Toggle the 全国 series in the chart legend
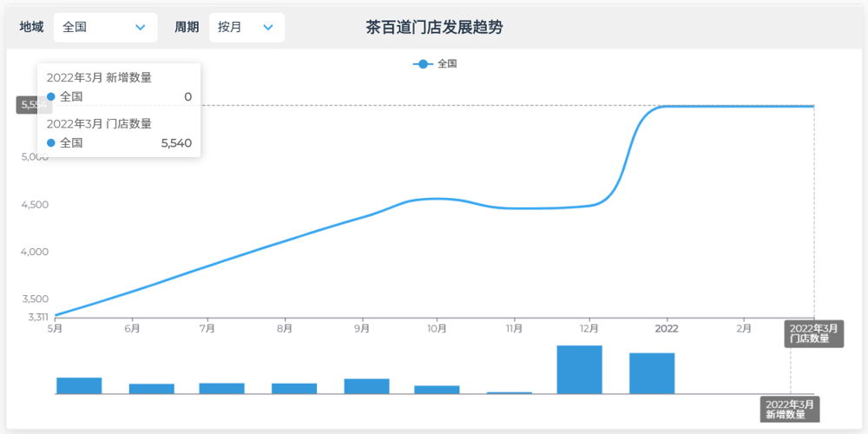Image resolution: width=868 pixels, height=434 pixels. (435, 63)
